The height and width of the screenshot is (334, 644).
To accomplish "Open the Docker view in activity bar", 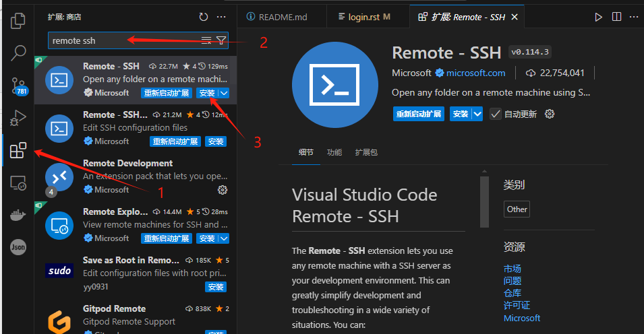I will tap(18, 214).
